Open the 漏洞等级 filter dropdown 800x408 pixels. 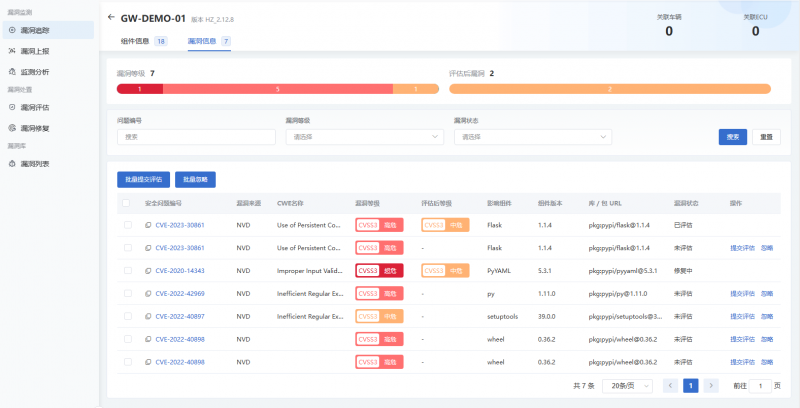pyautogui.click(x=363, y=136)
